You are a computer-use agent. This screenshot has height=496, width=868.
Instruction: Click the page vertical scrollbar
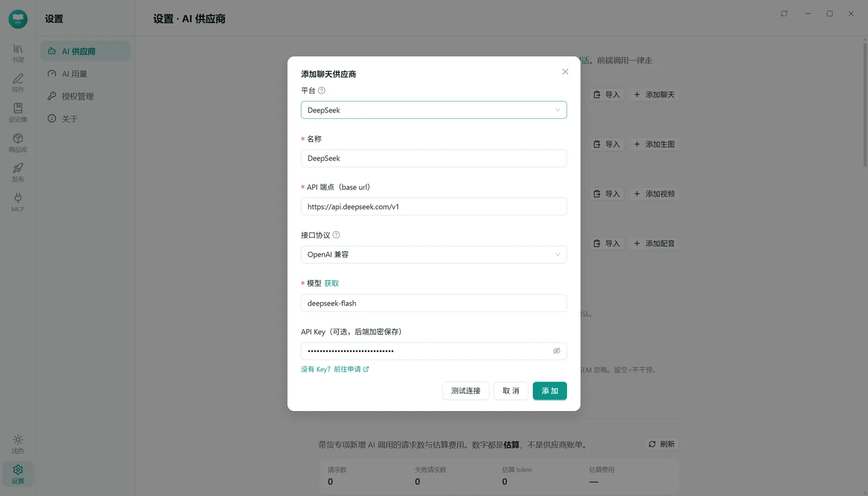pyautogui.click(x=865, y=104)
